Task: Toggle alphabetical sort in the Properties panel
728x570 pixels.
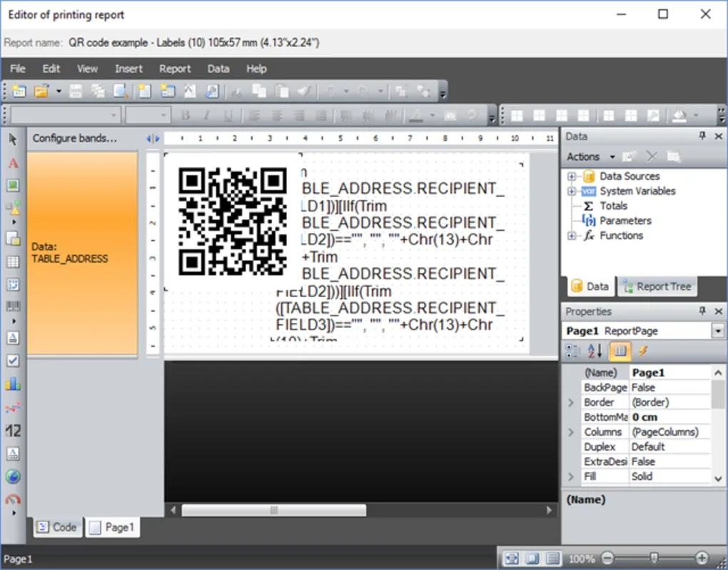Action: tap(595, 351)
